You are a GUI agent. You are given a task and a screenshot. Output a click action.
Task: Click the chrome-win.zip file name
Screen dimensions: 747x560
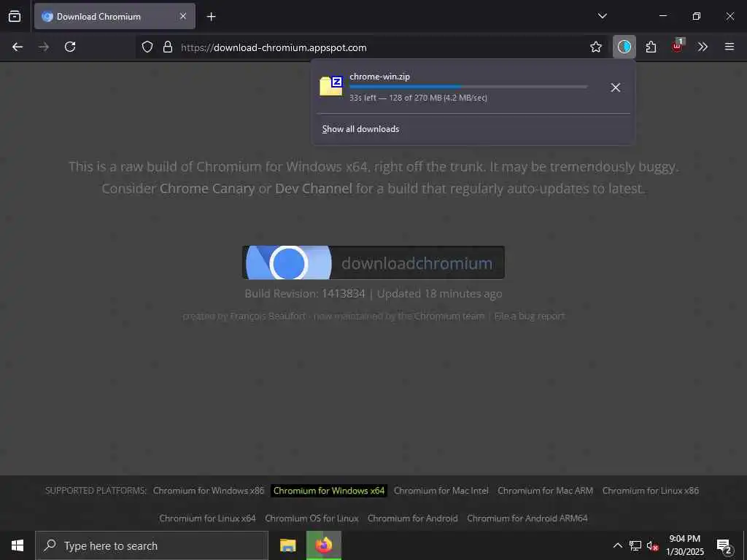[x=379, y=76]
